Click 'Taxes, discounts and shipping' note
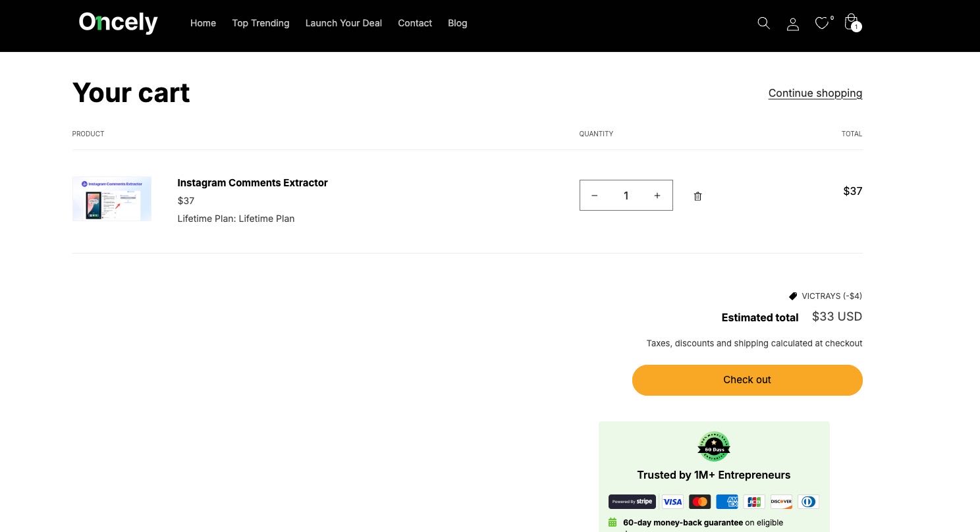 click(x=754, y=344)
